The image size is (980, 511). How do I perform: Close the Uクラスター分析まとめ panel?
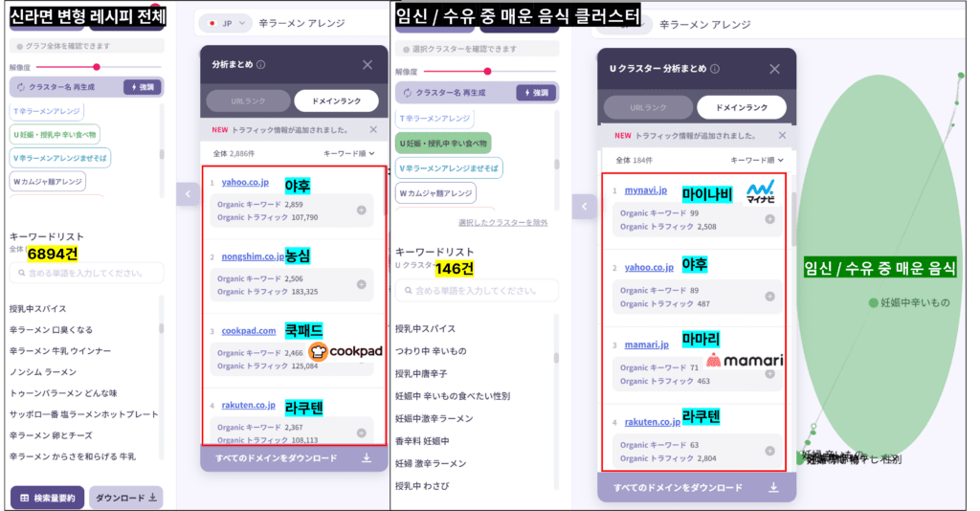pyautogui.click(x=774, y=69)
